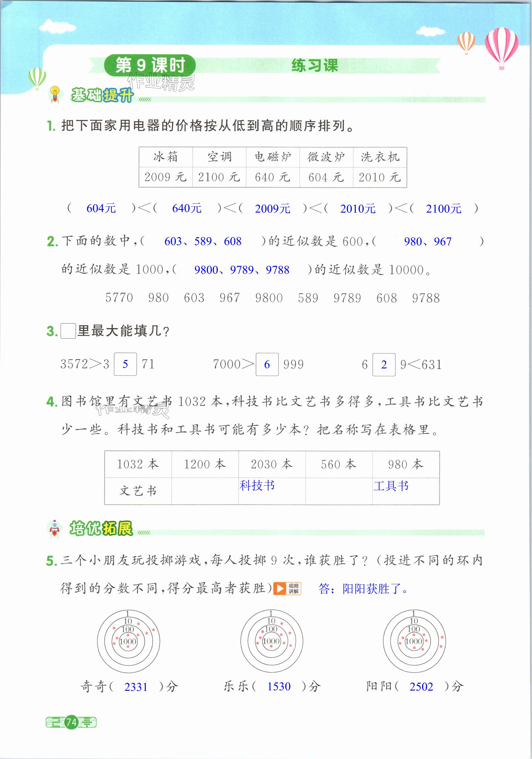Click the rocket icon beside 培优拓展
Viewport: 532px width, 759px height.
tap(55, 528)
